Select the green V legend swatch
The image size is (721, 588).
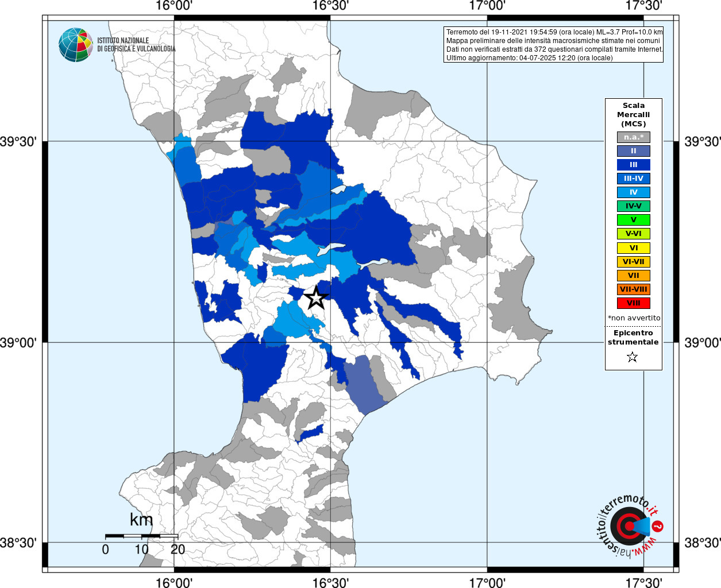634,220
